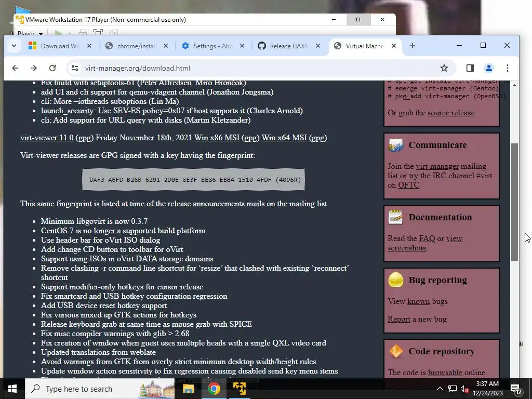
Task: Open the virt-viewer 11.0 link
Action: click(47, 138)
